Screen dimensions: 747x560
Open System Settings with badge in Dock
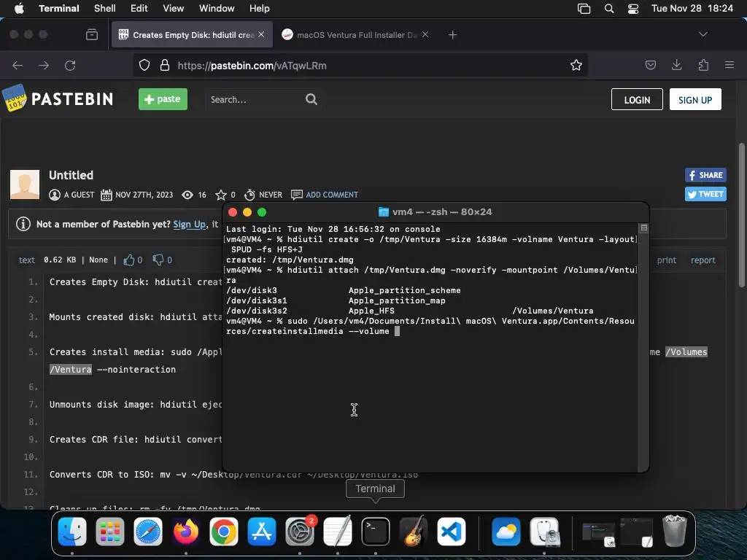point(300,532)
